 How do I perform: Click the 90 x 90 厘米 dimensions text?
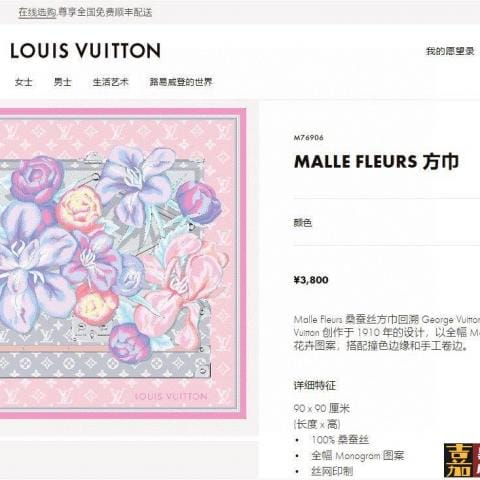(322, 408)
